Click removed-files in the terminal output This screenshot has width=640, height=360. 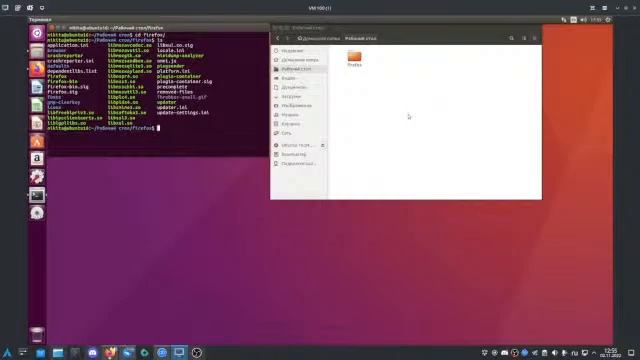coord(175,92)
